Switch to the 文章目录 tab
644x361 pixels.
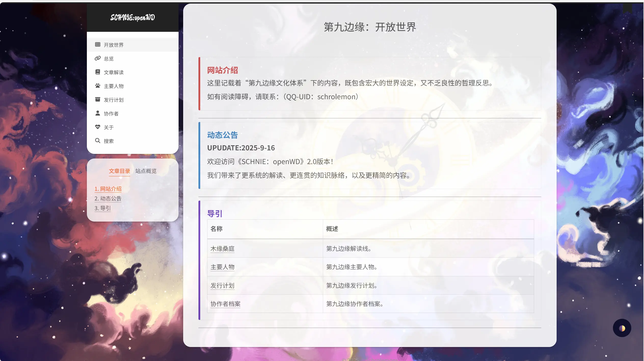(119, 171)
